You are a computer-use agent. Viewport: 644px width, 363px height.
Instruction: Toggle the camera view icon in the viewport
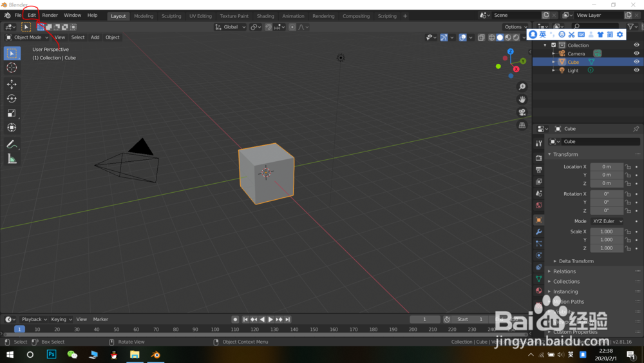(522, 112)
